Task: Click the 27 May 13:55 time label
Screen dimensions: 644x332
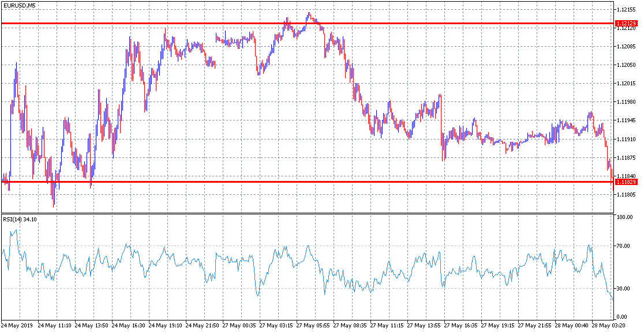Action: [424, 326]
